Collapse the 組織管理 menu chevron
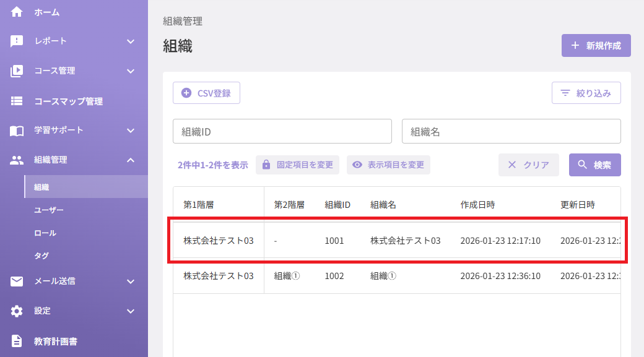Image resolution: width=644 pixels, height=357 pixels. [x=131, y=160]
